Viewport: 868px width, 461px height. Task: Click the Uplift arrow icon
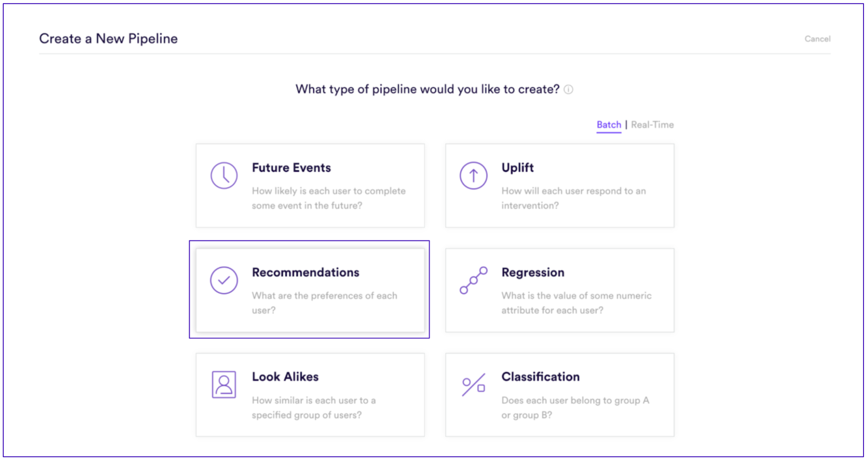(474, 176)
